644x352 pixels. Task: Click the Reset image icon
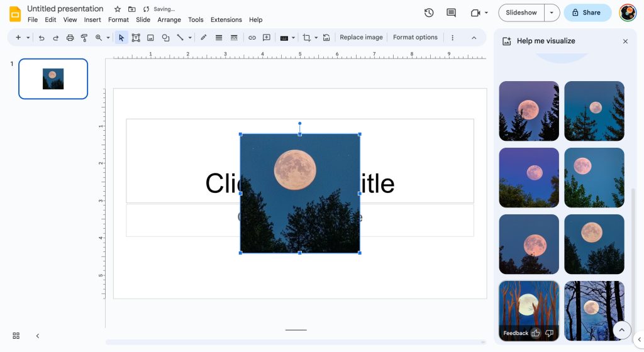click(326, 38)
